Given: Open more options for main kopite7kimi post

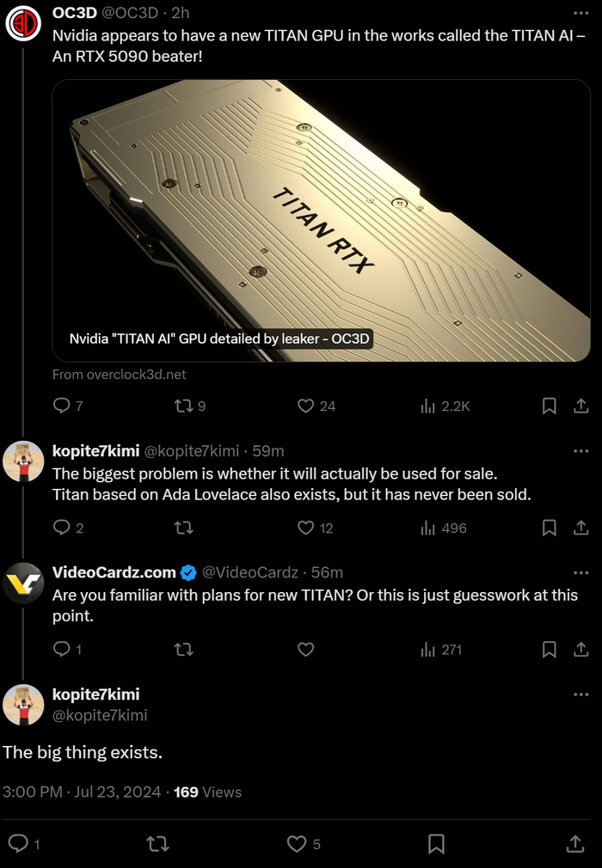Looking at the screenshot, I should (580, 694).
